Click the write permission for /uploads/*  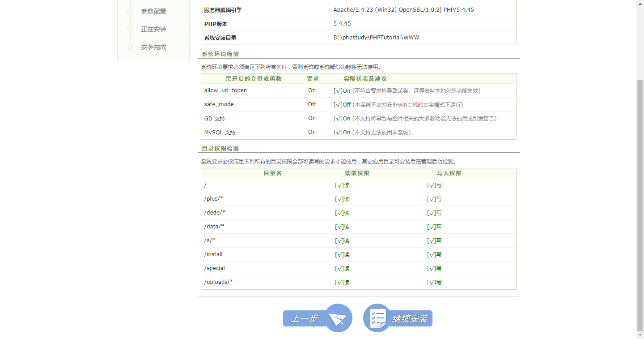pos(434,282)
